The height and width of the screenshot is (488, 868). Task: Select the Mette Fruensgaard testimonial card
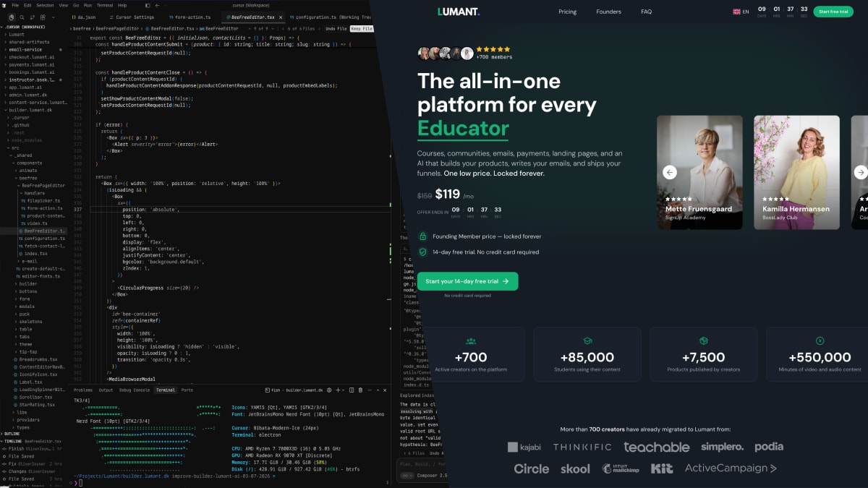[x=699, y=172]
